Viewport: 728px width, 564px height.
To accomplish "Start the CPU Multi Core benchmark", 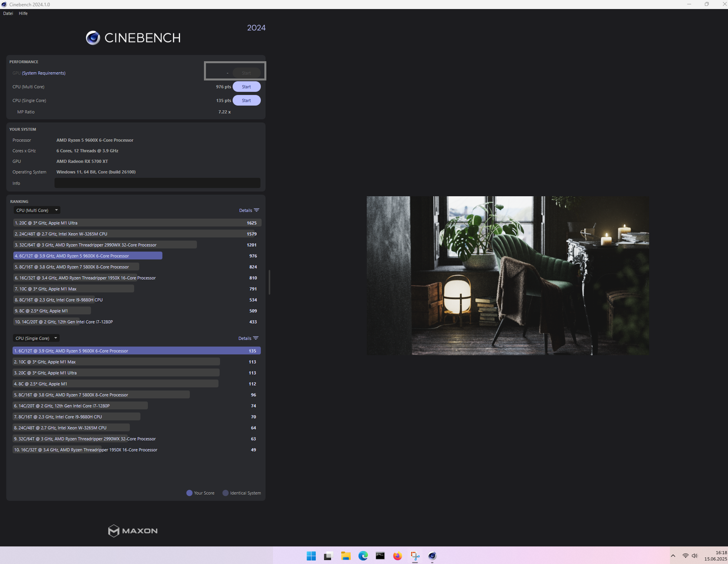I will [x=246, y=87].
